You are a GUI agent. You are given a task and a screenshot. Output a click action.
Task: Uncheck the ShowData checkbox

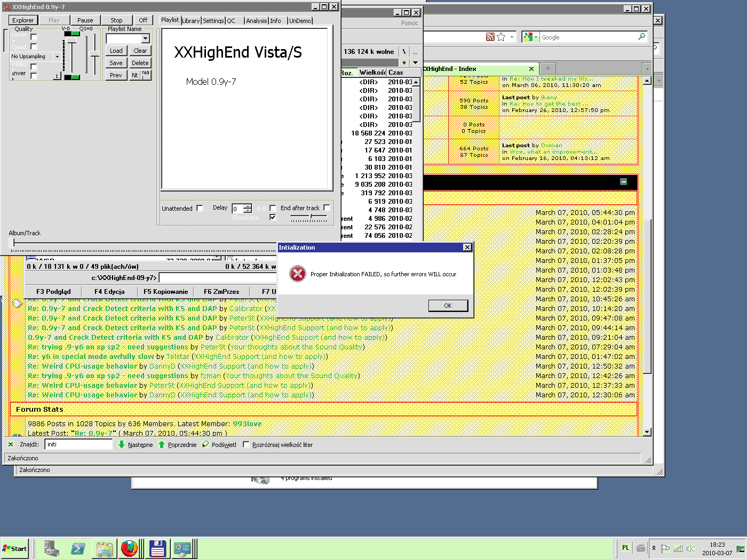coord(273,217)
